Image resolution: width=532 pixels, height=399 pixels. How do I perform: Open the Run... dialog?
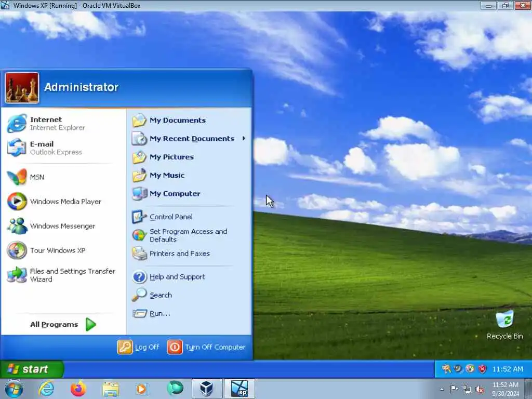pyautogui.click(x=189, y=313)
